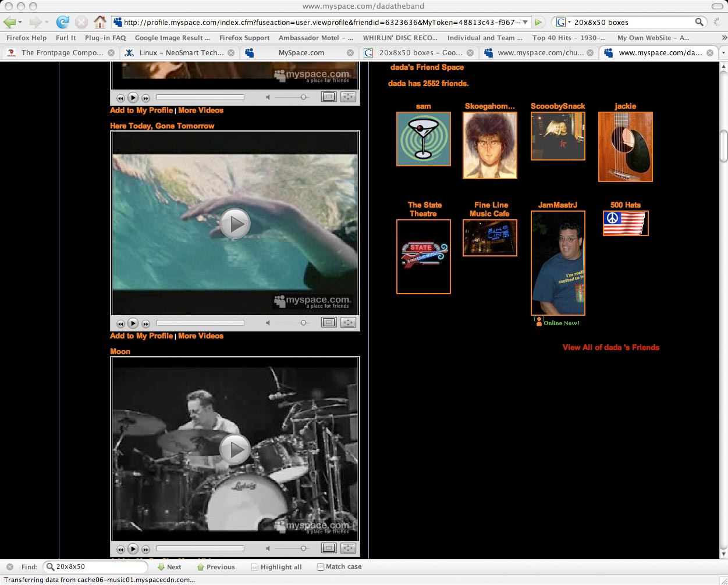728x585 pixels.
Task: Rewind the Moon video
Action: [x=120, y=549]
